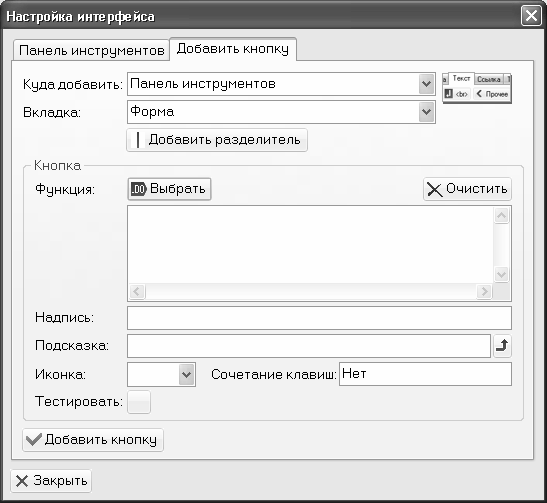Click the separator bar icon on Добавить разделитель
This screenshot has height=503, width=547.
click(138, 140)
